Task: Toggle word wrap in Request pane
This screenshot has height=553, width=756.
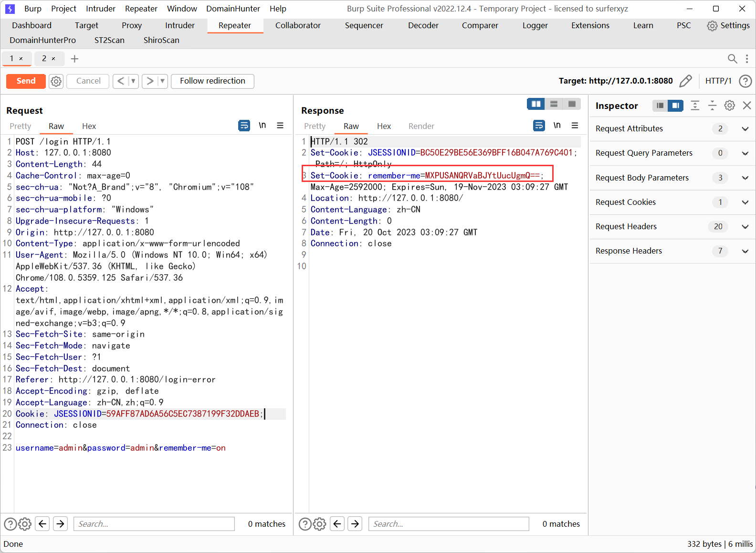Action: (x=244, y=126)
